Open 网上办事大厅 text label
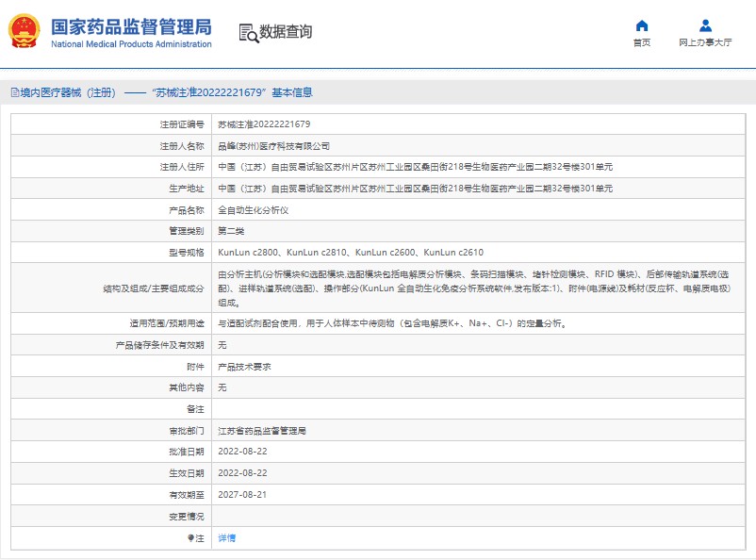756x560 pixels. coord(704,42)
